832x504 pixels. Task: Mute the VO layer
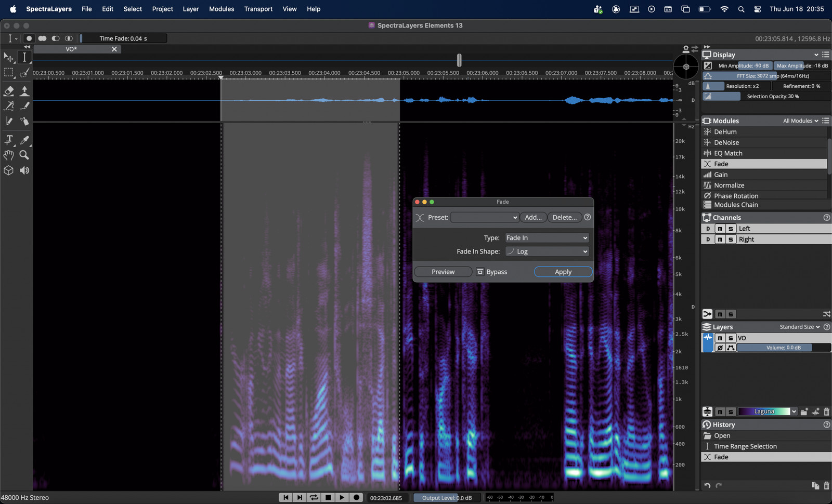[x=720, y=338]
